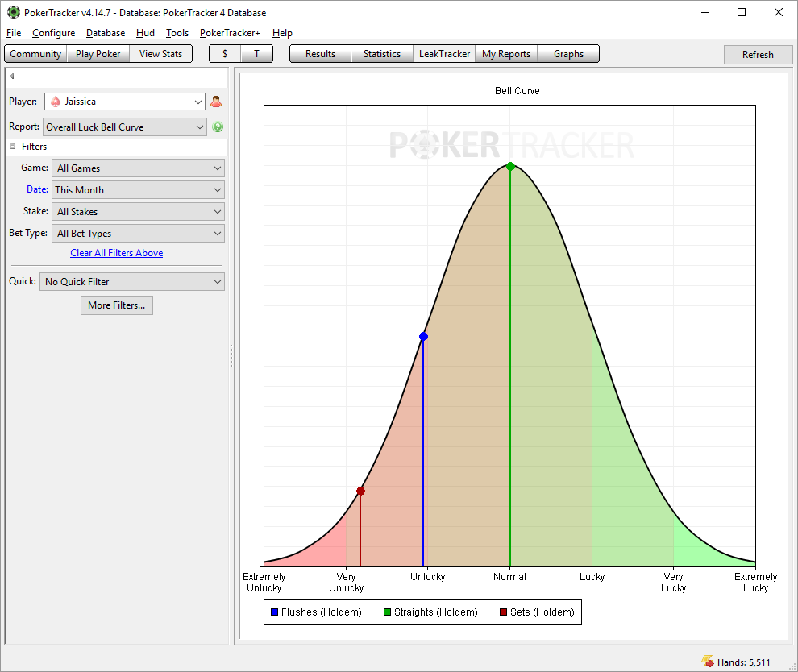
Task: Switch to the Statistics tab
Action: 382,54
